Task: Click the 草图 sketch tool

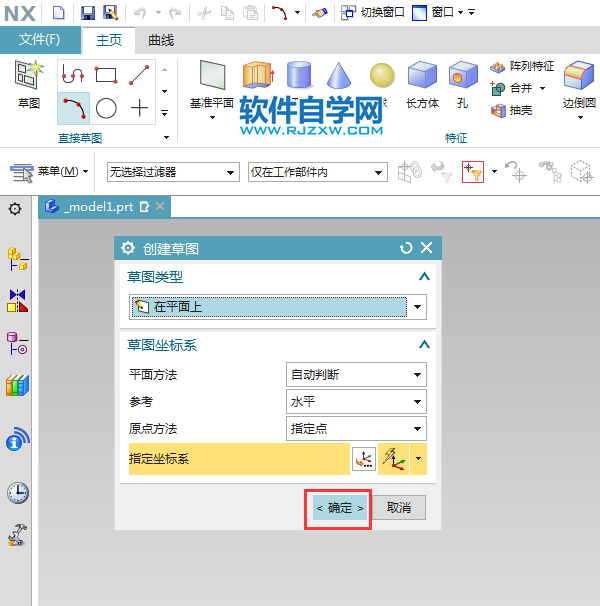Action: click(29, 84)
